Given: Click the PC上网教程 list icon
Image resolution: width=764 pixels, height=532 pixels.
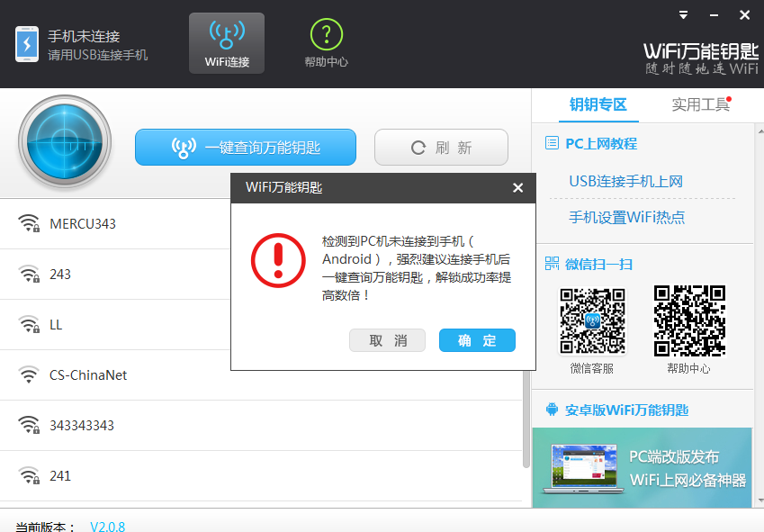Looking at the screenshot, I should [552, 143].
